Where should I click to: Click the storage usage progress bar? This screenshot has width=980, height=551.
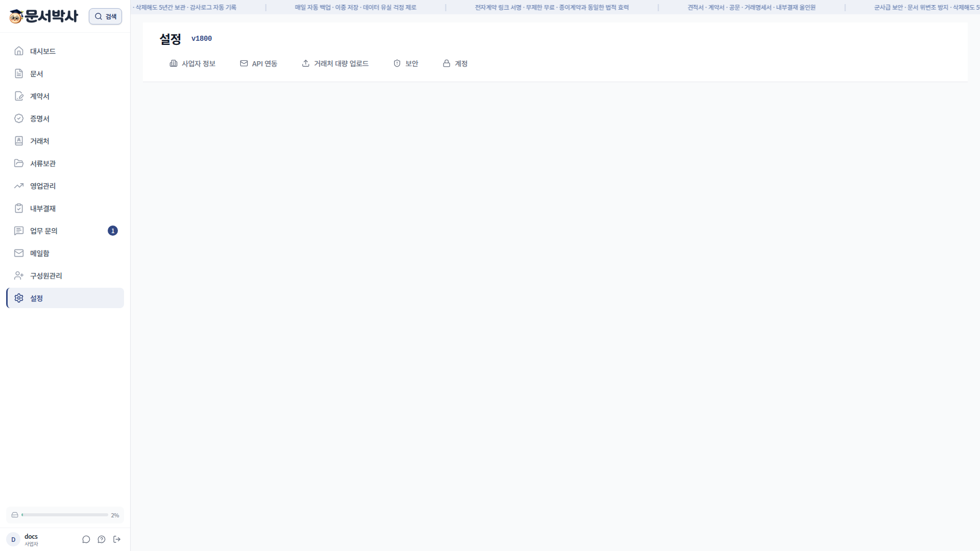[x=64, y=515]
